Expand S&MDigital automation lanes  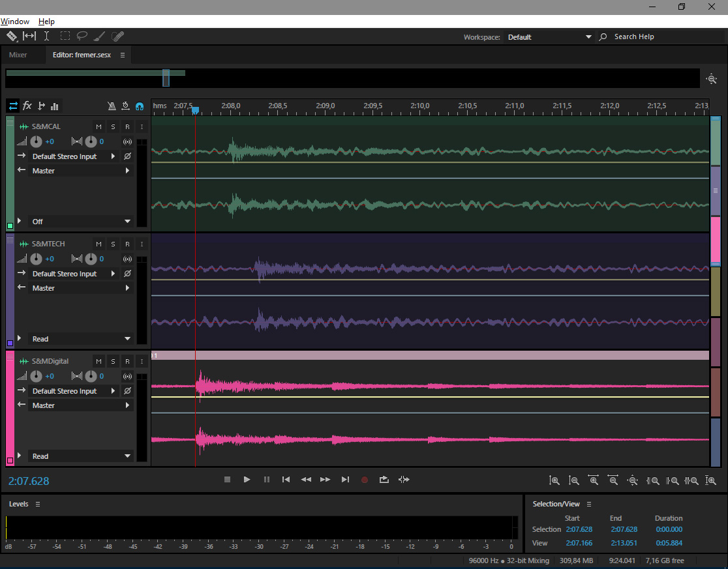pyautogui.click(x=20, y=456)
